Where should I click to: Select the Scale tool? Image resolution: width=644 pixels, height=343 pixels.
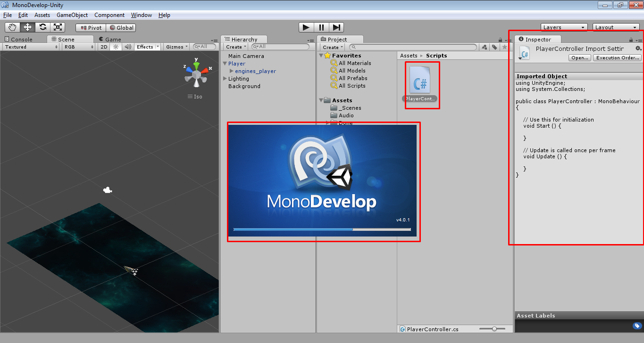(58, 27)
